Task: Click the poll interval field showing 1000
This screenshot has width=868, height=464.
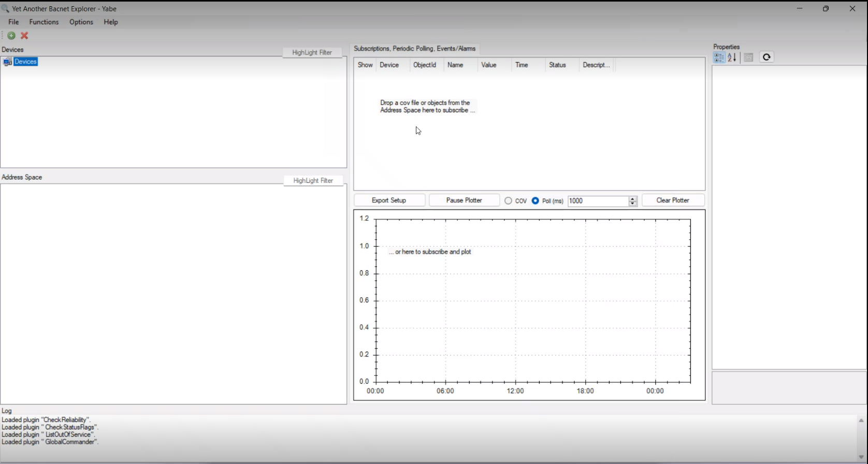Action: coord(598,201)
